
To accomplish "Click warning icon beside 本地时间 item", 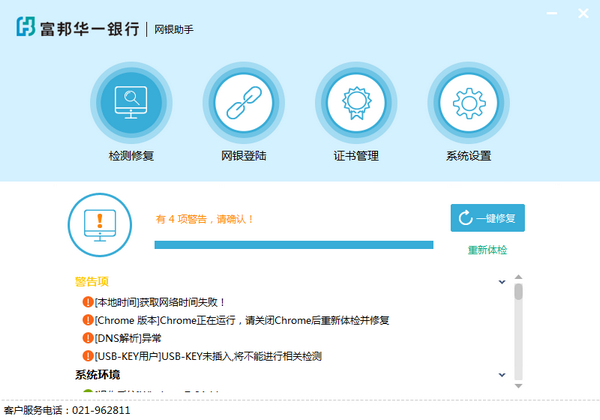I will [88, 302].
